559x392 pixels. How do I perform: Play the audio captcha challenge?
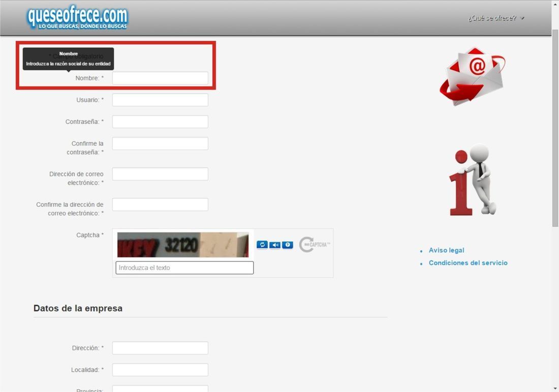pyautogui.click(x=275, y=245)
